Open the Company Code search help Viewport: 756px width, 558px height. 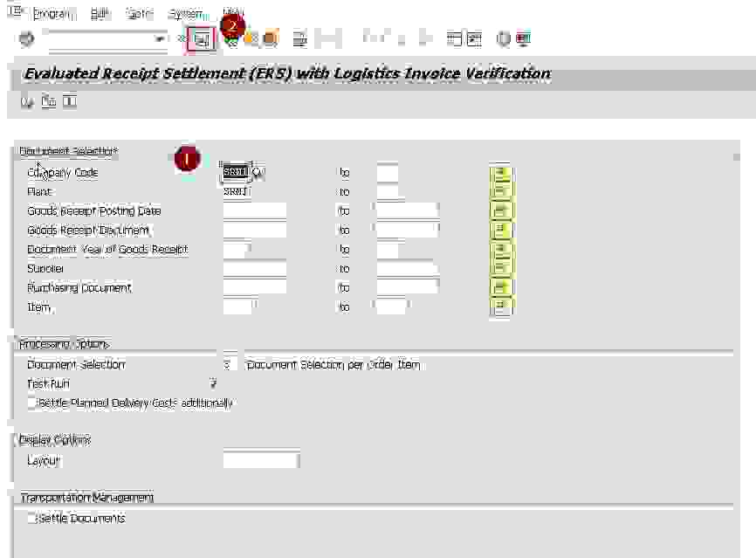tap(258, 173)
